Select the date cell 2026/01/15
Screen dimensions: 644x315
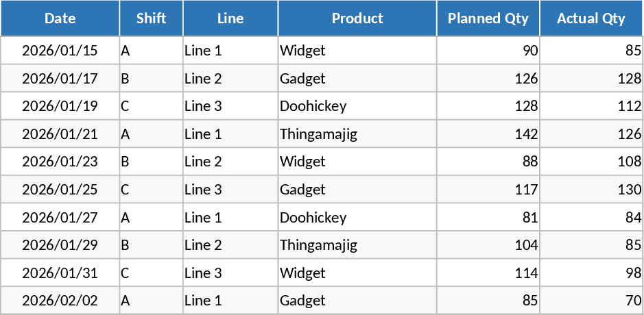[60, 51]
